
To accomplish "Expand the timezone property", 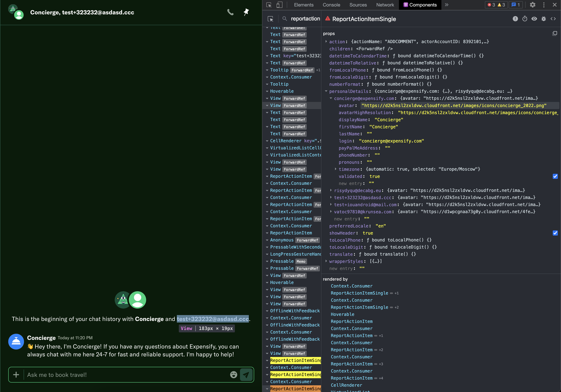I will coord(335,169).
